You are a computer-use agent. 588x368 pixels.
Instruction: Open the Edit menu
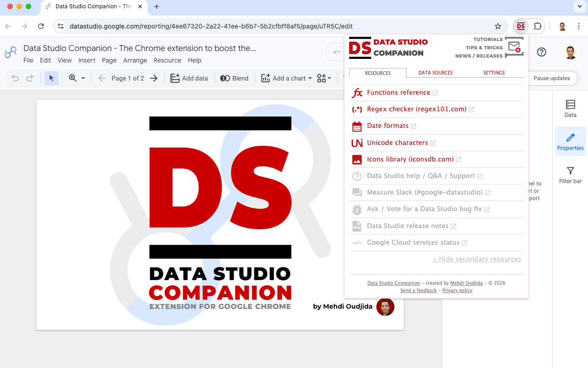pyautogui.click(x=45, y=60)
